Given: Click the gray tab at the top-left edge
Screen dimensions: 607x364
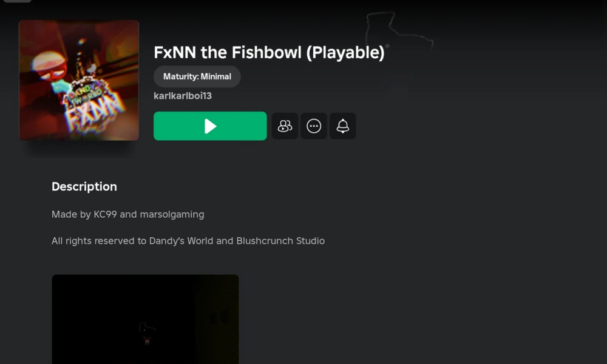Looking at the screenshot, I should coord(18,1).
